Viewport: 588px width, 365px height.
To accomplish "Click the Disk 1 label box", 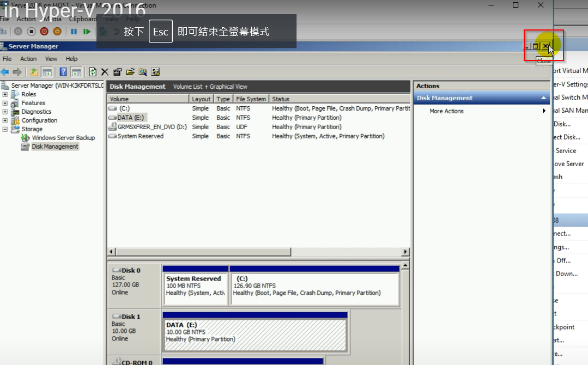I will coord(135,332).
